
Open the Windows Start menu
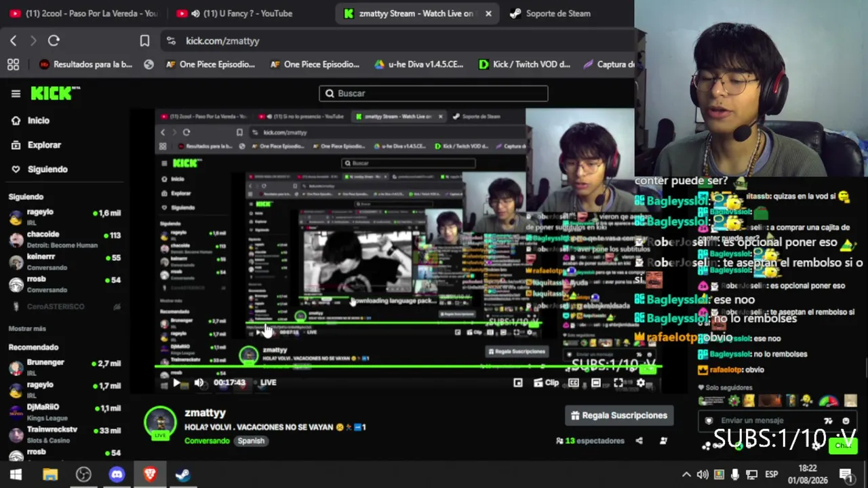16,474
